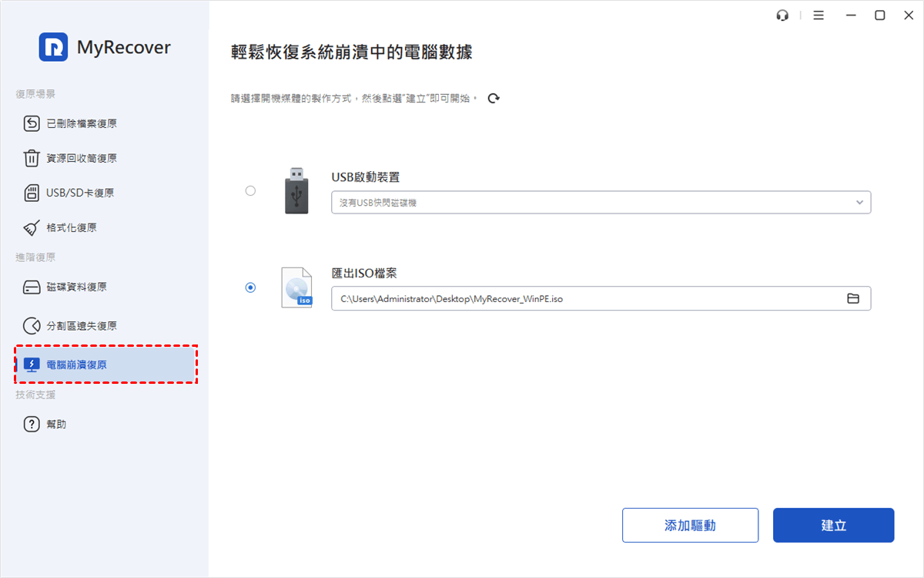Click the MyRecover logo icon
The height and width of the screenshot is (578, 924).
click(53, 47)
